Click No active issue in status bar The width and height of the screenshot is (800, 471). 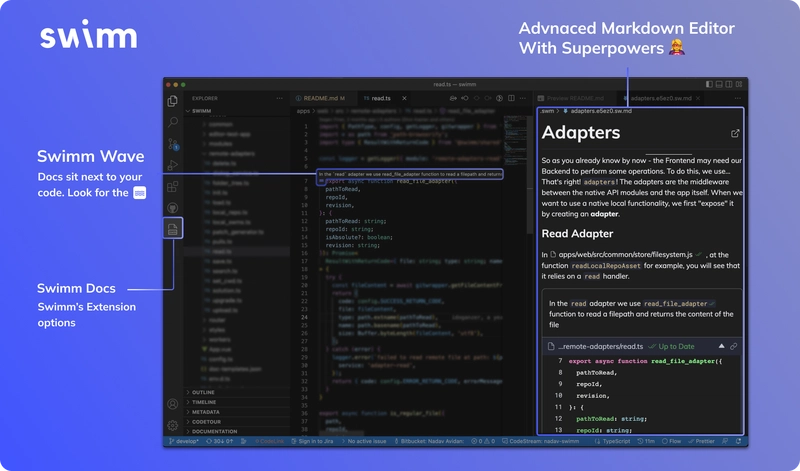364,441
